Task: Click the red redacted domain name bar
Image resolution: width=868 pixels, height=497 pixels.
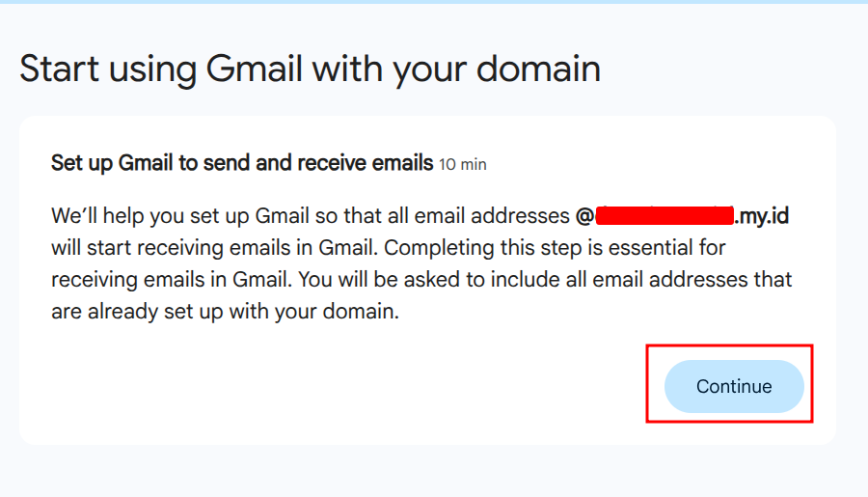Action: tap(664, 215)
